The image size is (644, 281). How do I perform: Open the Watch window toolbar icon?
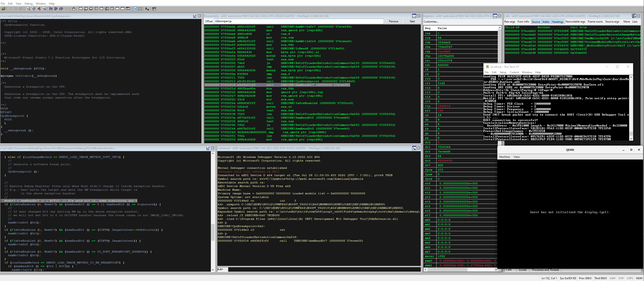click(86, 9)
